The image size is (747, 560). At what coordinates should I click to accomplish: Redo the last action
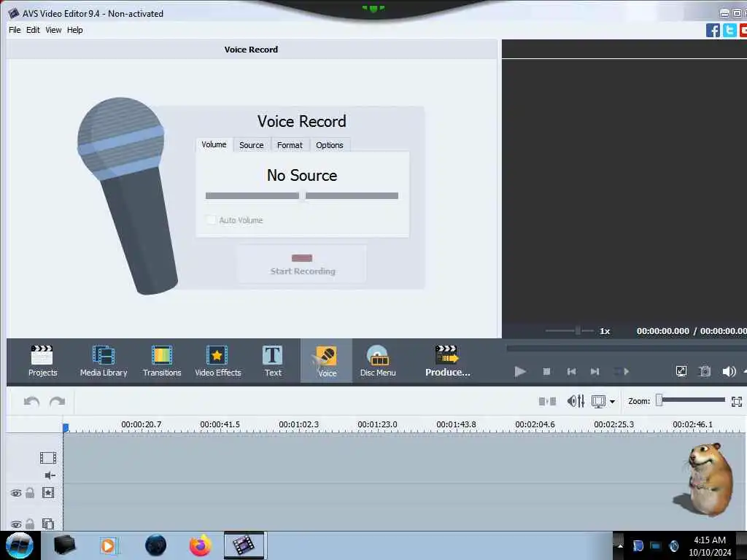click(57, 402)
